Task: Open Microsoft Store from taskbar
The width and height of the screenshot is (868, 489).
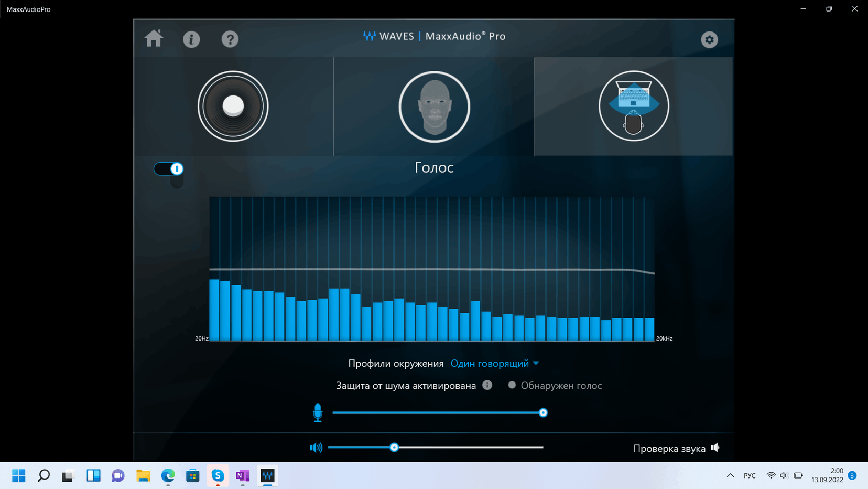Action: pyautogui.click(x=193, y=476)
